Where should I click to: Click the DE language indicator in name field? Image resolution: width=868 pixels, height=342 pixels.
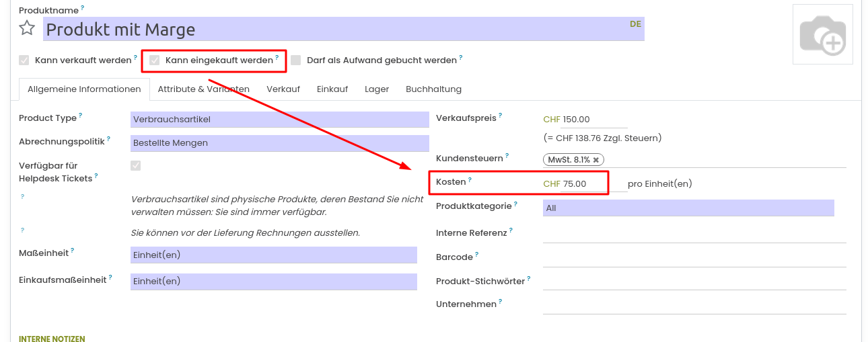pyautogui.click(x=635, y=24)
